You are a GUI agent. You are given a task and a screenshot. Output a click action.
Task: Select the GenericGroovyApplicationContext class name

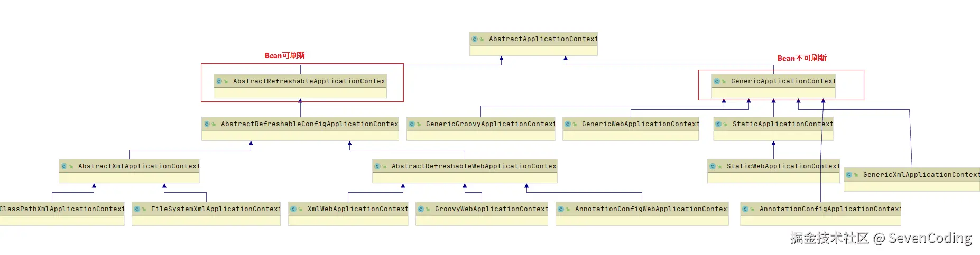pyautogui.click(x=491, y=124)
